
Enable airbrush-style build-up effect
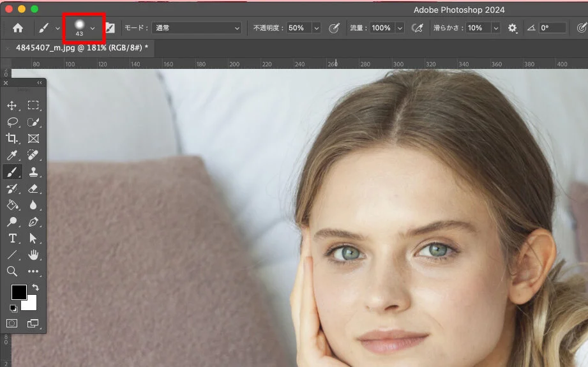(x=418, y=28)
